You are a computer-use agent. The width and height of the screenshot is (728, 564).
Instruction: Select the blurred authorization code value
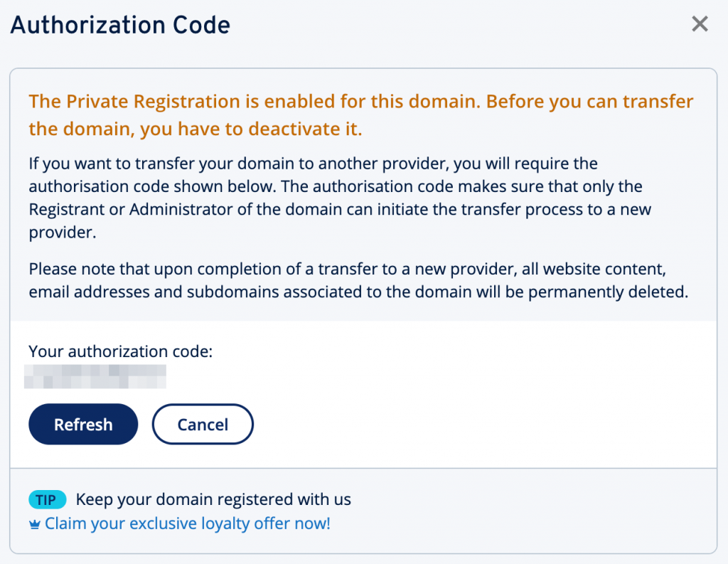point(96,377)
